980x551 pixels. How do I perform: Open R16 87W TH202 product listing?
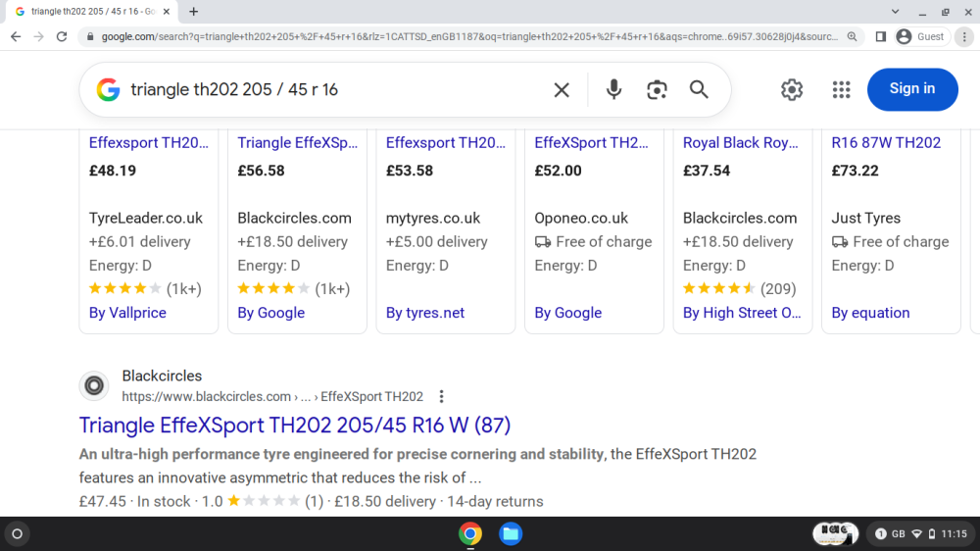coord(886,142)
